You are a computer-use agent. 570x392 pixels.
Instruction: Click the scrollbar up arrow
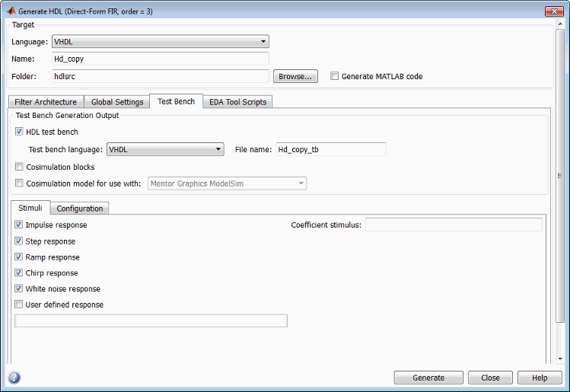click(x=560, y=24)
